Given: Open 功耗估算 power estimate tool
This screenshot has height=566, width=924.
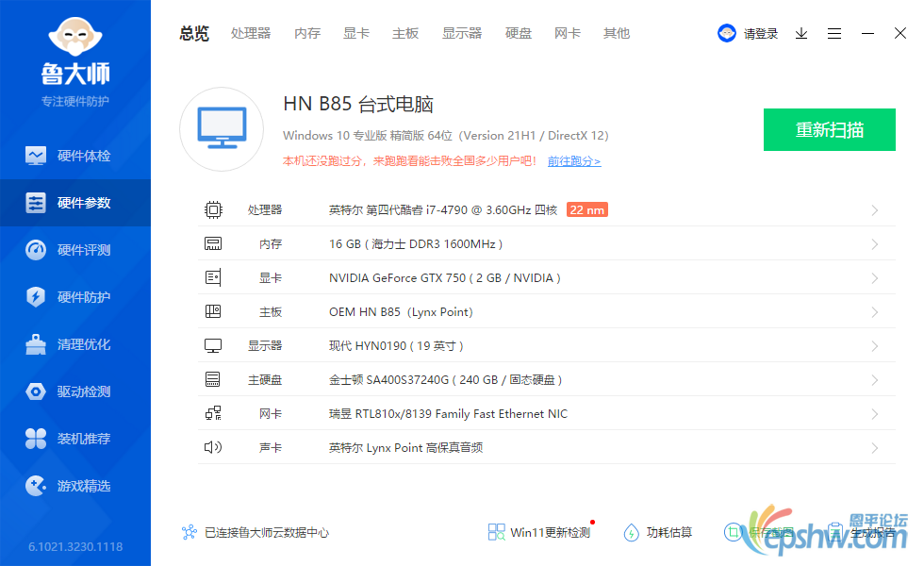Looking at the screenshot, I should [658, 532].
